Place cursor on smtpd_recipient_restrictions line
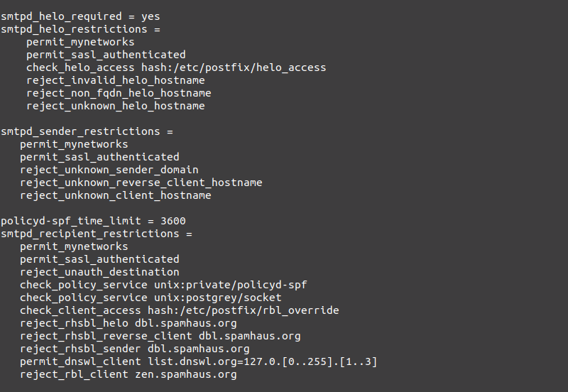Viewport: 568px width, 392px height. click(x=96, y=234)
